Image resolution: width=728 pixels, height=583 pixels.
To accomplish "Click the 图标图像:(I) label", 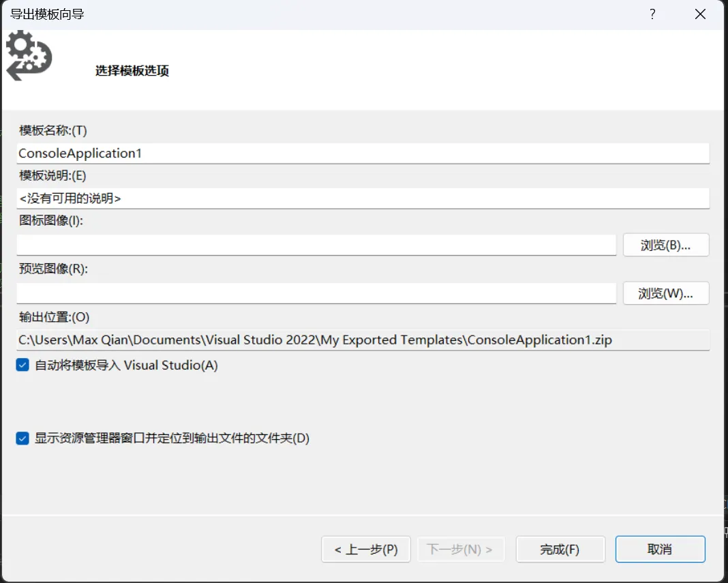I will point(51,220).
